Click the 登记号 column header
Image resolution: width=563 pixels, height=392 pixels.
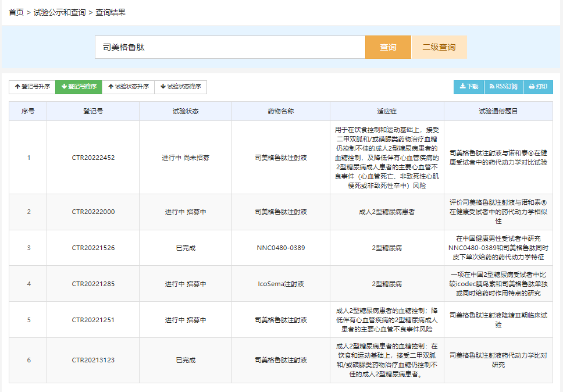(x=93, y=111)
